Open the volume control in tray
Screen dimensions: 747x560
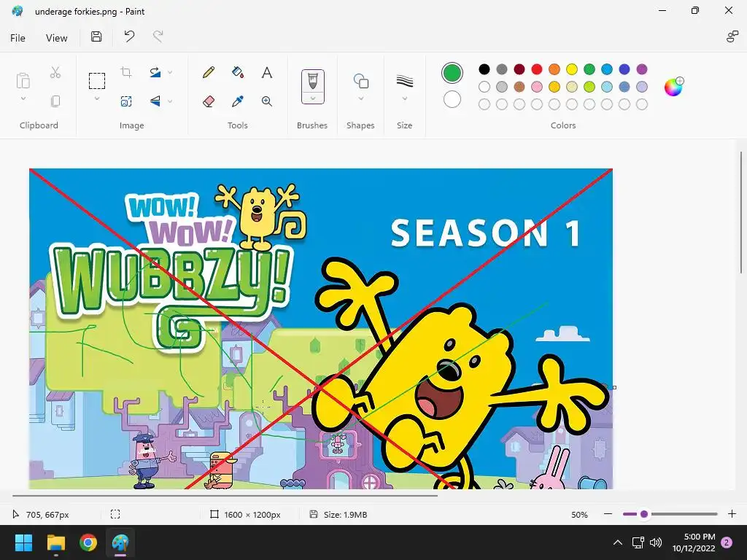click(656, 542)
